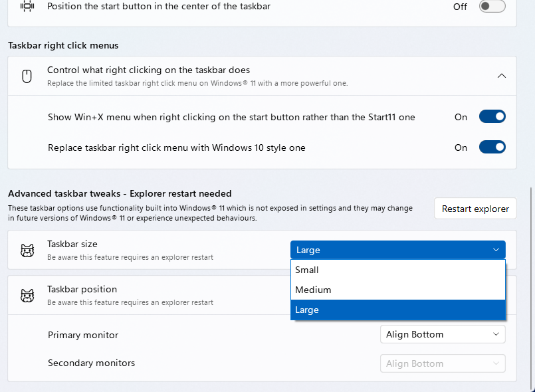
Task: Click the Secondary monitors alignment dropdown
Action: coord(443,363)
